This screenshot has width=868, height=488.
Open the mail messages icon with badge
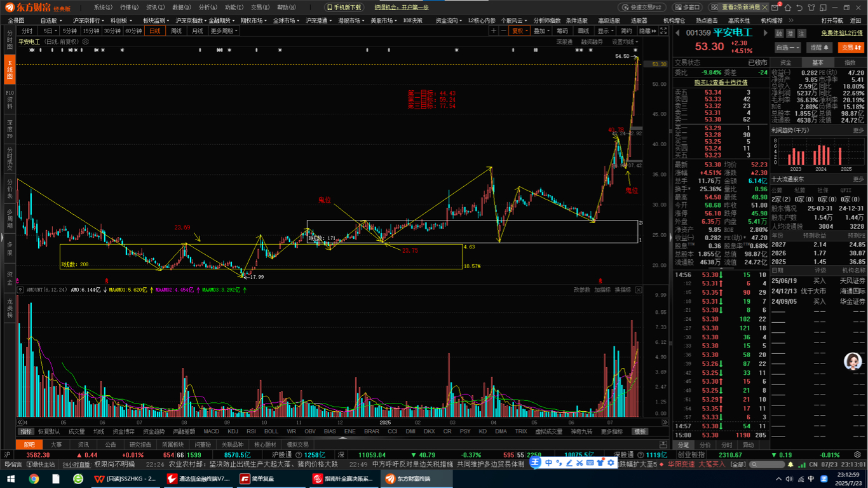(775, 8)
